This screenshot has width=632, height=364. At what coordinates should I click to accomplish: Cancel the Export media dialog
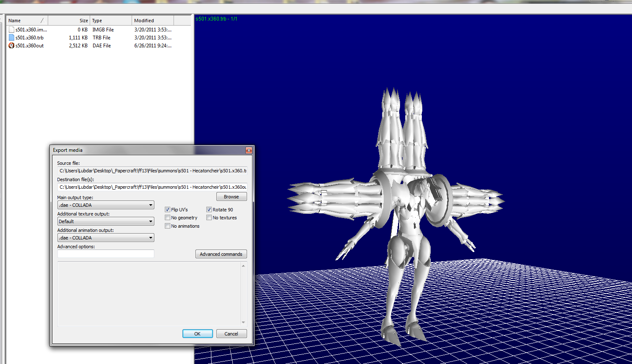click(x=231, y=334)
